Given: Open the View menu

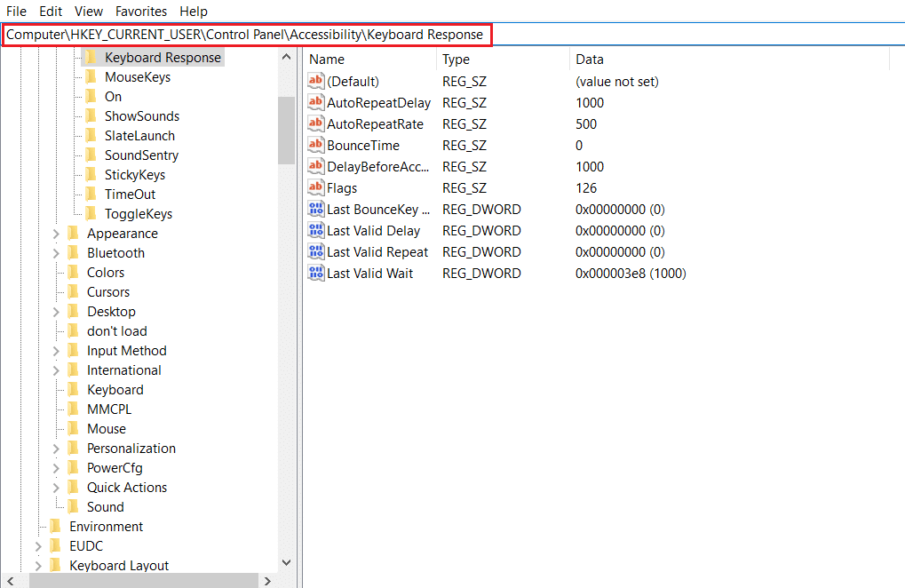Looking at the screenshot, I should 88,11.
